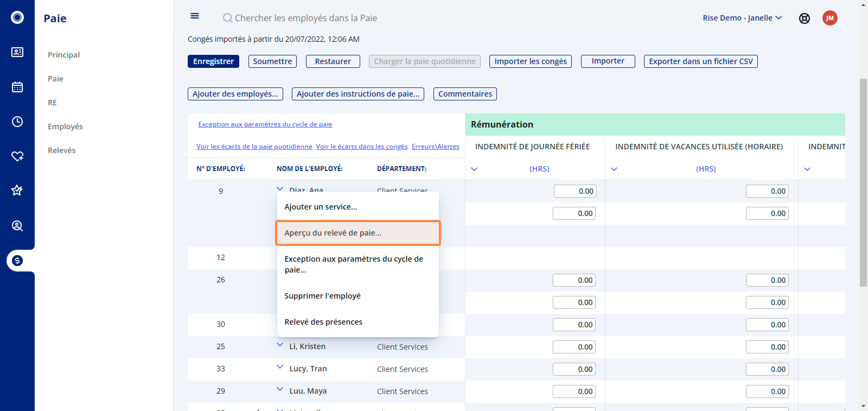The image size is (868, 411).
Task: Click the name Luu, Maya
Action: click(x=308, y=391)
